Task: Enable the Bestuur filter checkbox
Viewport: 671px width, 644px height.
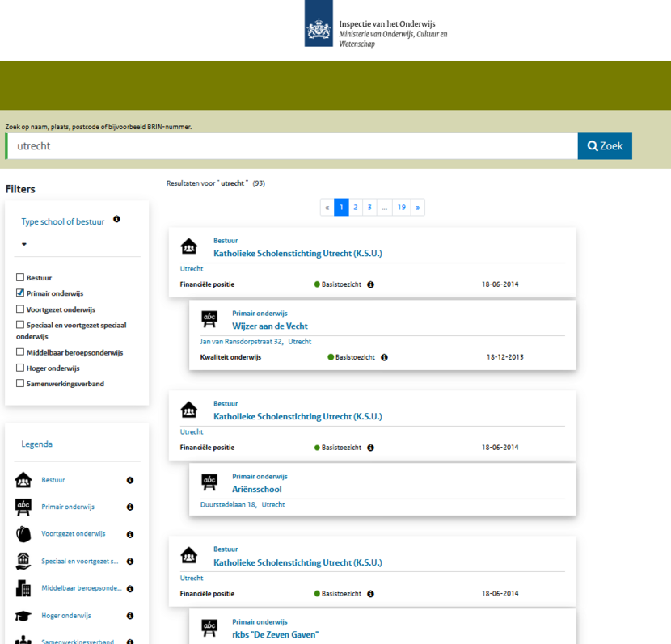Action: click(x=20, y=277)
